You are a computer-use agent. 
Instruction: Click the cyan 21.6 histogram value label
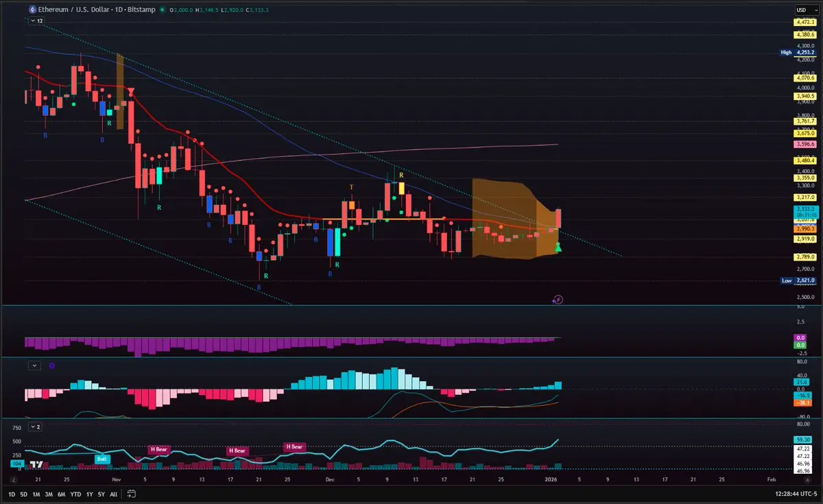tap(800, 382)
